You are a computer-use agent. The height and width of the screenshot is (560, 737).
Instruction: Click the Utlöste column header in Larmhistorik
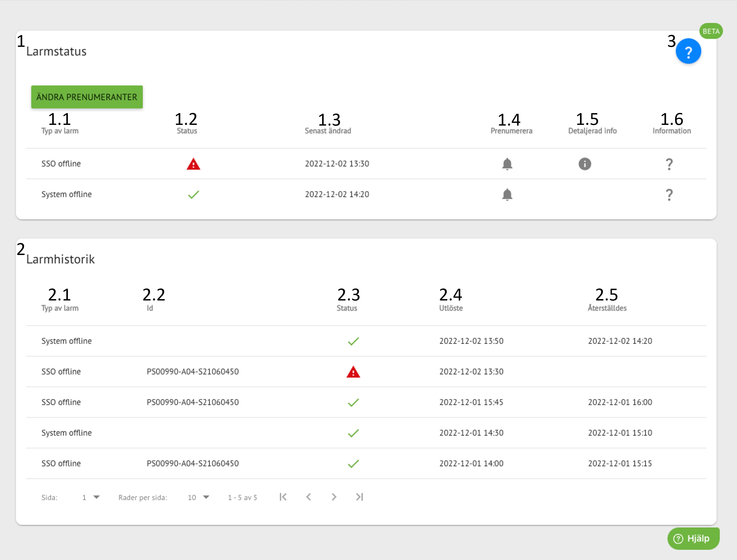(x=451, y=308)
